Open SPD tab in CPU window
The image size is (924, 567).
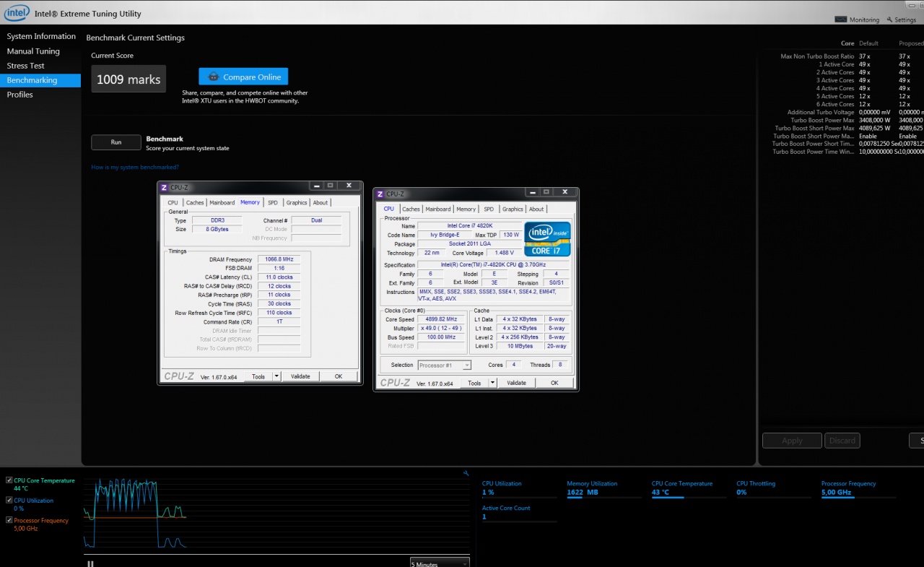(x=489, y=209)
